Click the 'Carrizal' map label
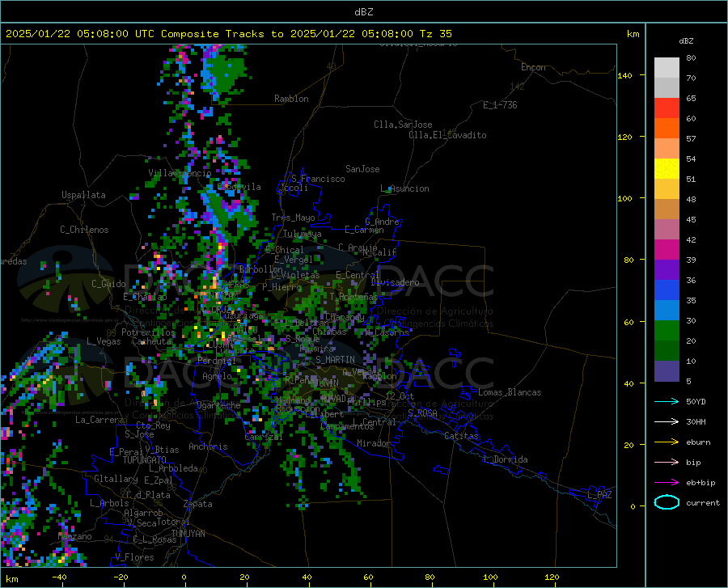 (x=263, y=437)
